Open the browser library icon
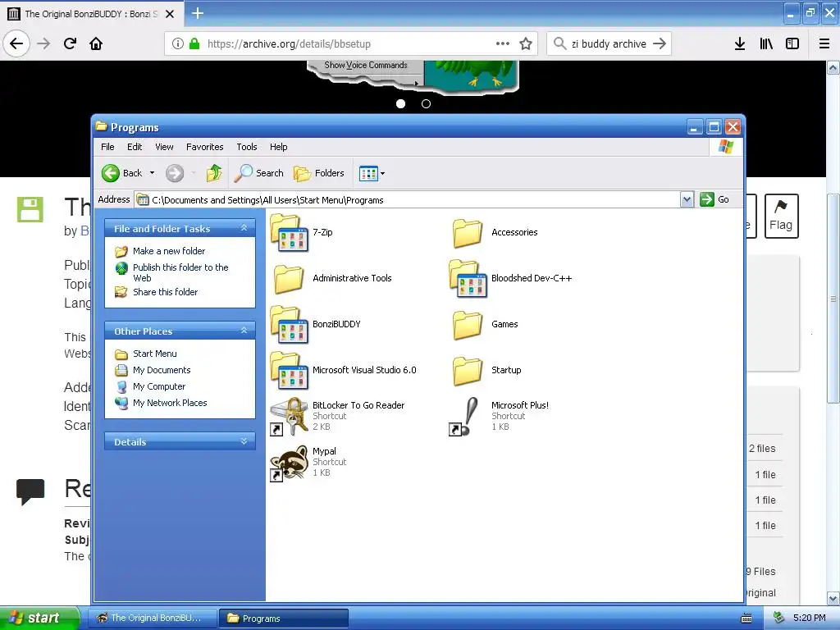 pyautogui.click(x=766, y=43)
